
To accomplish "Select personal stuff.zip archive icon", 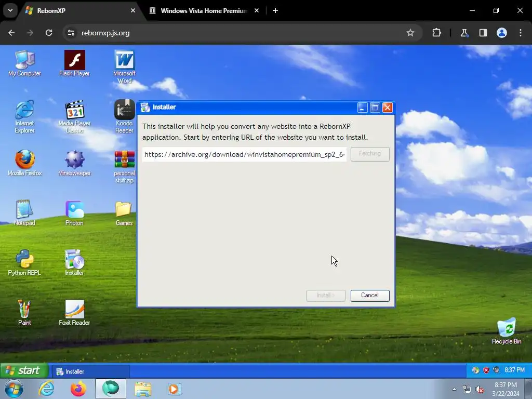I will coord(124,167).
